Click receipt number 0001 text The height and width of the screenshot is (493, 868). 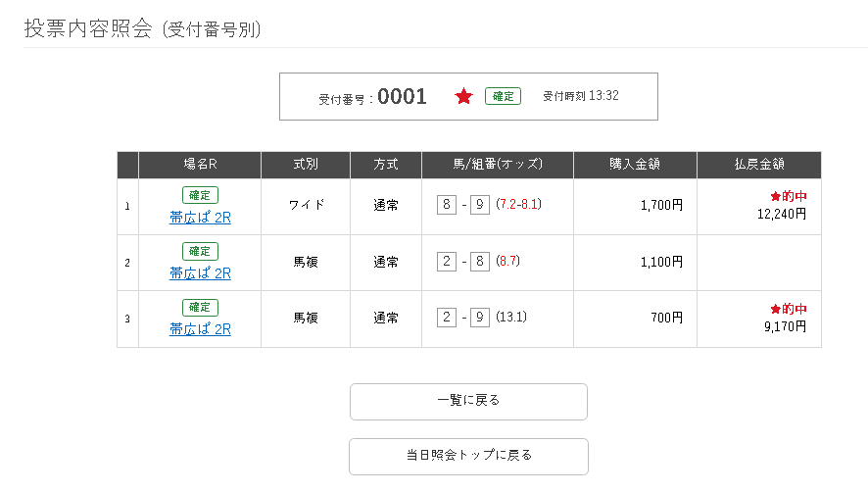pos(402,97)
